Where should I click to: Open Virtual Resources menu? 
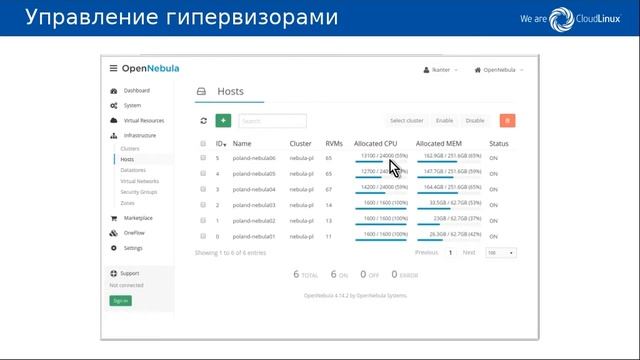(x=144, y=121)
